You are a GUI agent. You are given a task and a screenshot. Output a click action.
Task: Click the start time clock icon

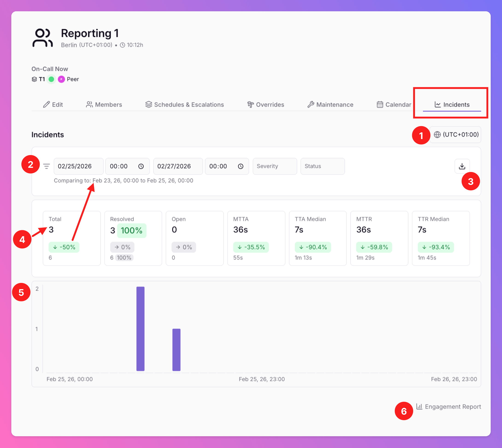pyautogui.click(x=141, y=166)
